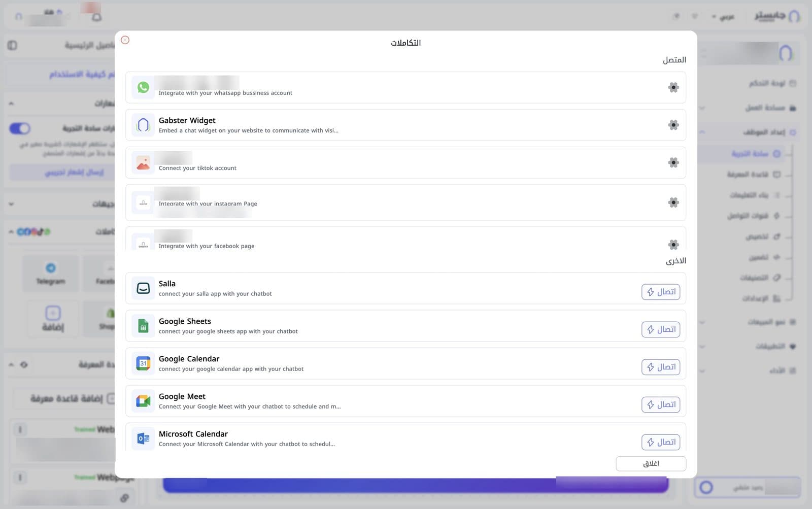Click 'Integrate with your whatsapp bussiness account' text
This screenshot has width=812, height=509.
tap(225, 93)
